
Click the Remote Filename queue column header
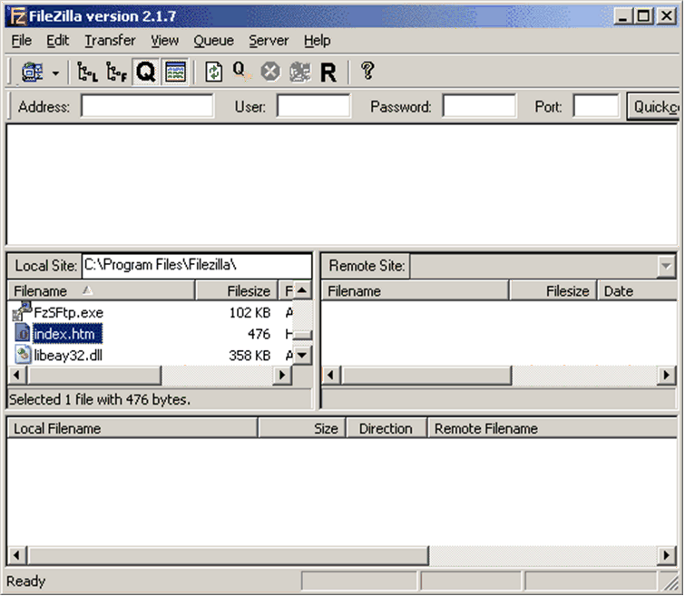click(x=553, y=428)
